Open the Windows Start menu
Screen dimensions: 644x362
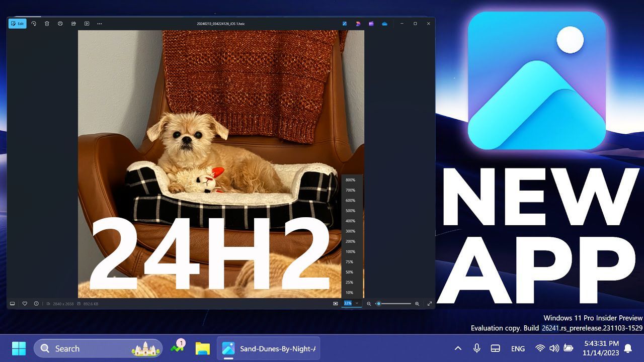coord(19,348)
